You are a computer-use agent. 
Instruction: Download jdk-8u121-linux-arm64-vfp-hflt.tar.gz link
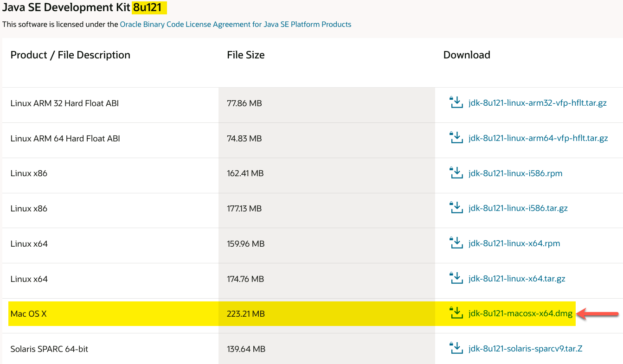pos(538,138)
